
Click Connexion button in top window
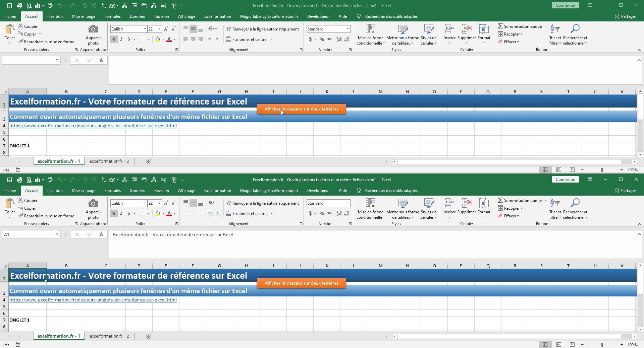(x=565, y=5)
